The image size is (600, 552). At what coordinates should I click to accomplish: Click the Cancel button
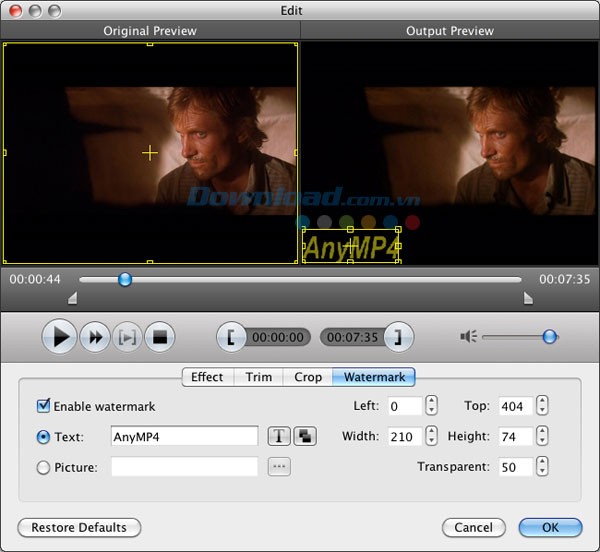(474, 528)
